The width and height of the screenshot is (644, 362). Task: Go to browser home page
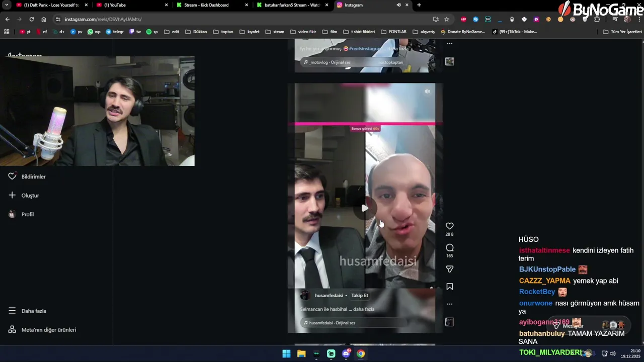point(44,19)
